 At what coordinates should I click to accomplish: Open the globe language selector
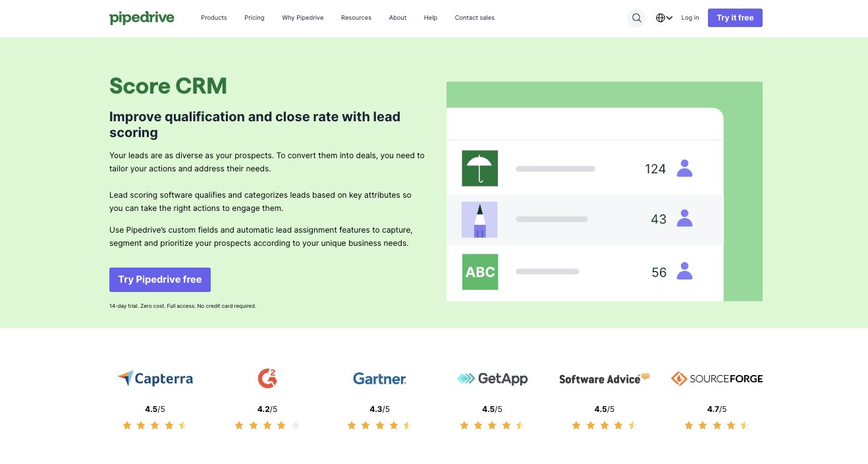click(664, 18)
